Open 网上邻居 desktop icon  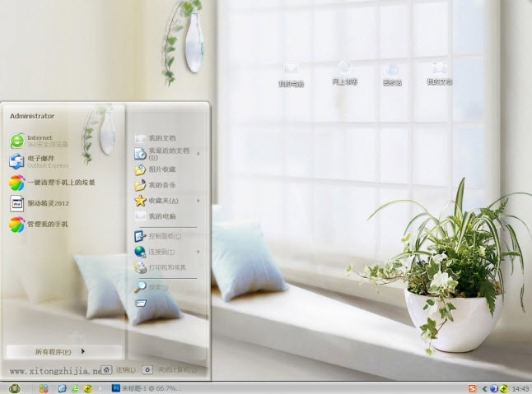coord(345,73)
